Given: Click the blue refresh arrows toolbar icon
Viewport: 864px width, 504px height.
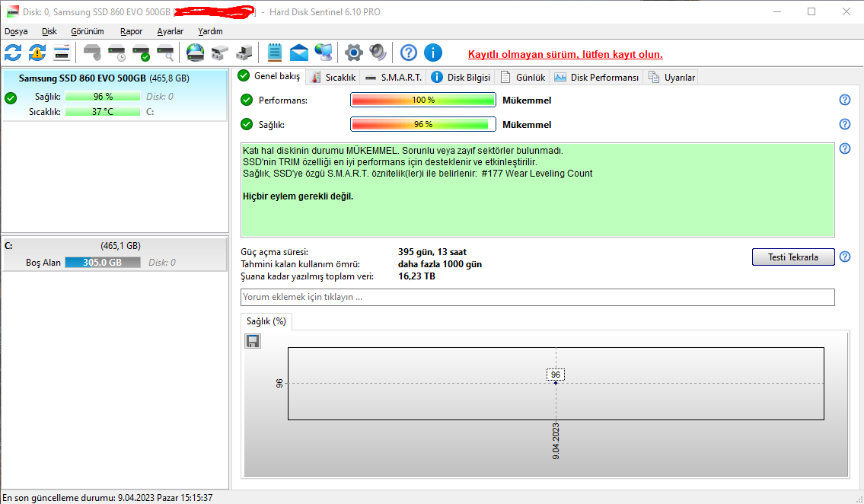Looking at the screenshot, I should click(x=13, y=53).
